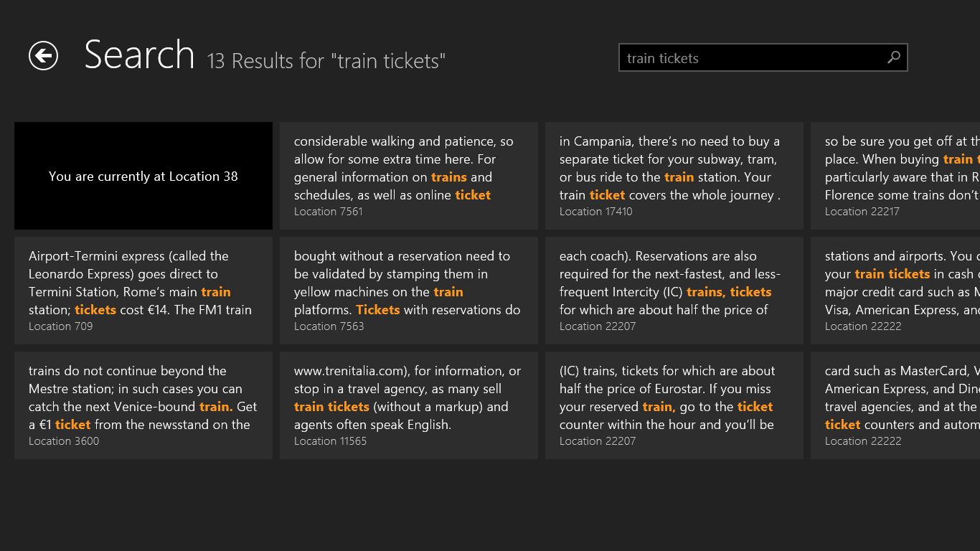Open the Location 7561 result about train schedules
Image resolution: width=980 pixels, height=551 pixels.
408,176
